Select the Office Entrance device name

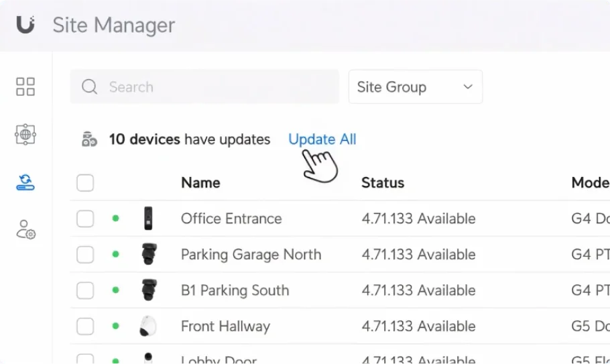tap(231, 219)
